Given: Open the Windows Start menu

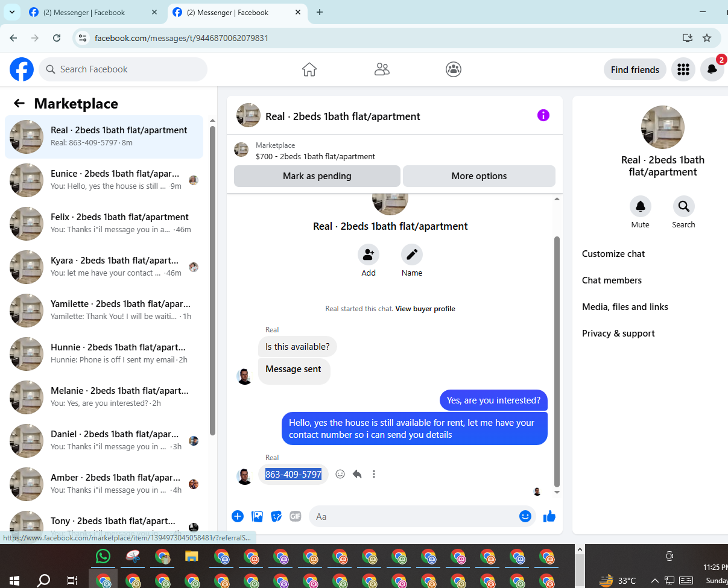Looking at the screenshot, I should 14,581.
